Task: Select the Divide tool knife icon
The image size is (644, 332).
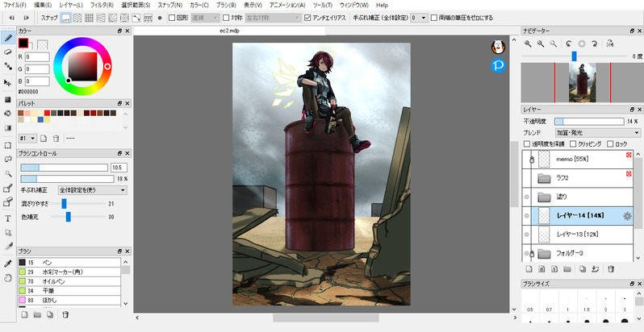Action: (x=7, y=247)
